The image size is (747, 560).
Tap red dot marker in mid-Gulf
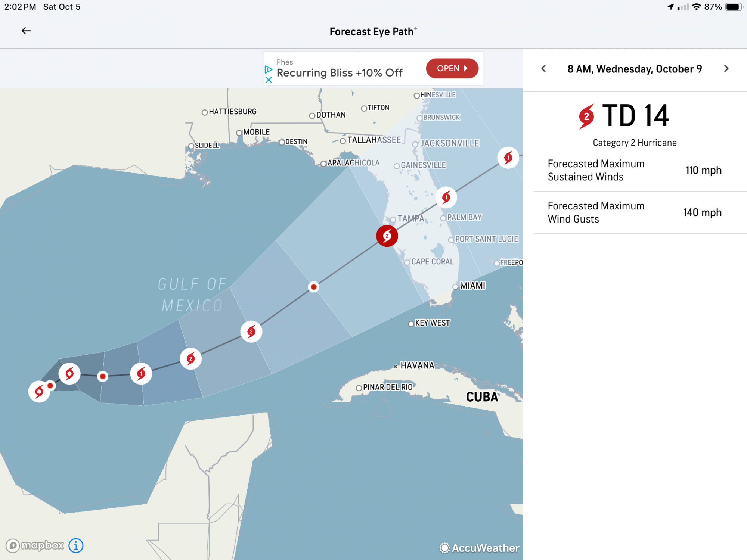[x=314, y=287]
